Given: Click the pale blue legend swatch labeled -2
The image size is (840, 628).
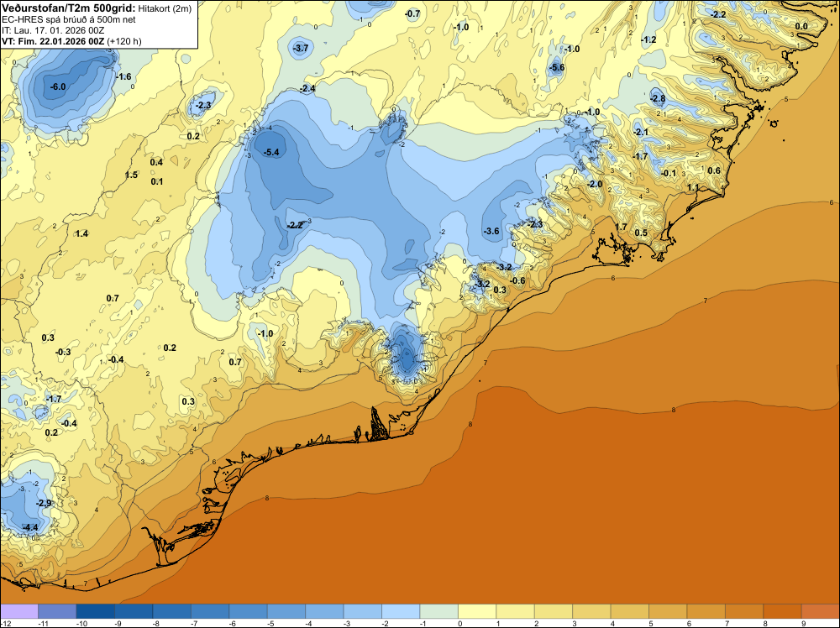Looking at the screenshot, I should tap(401, 611).
